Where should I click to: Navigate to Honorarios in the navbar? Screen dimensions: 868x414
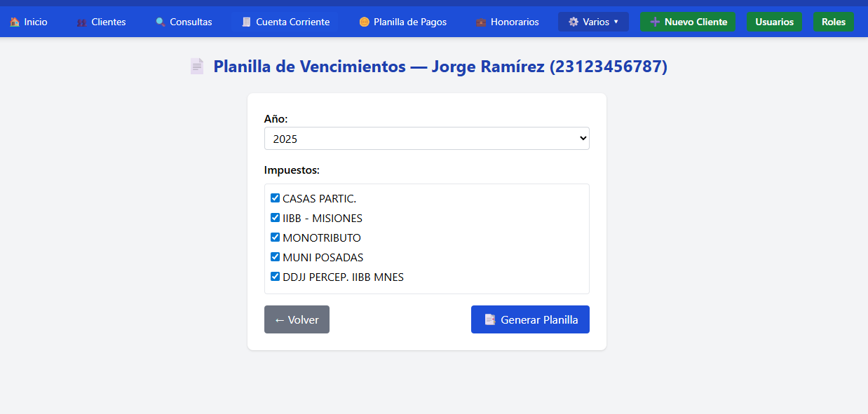(x=508, y=22)
